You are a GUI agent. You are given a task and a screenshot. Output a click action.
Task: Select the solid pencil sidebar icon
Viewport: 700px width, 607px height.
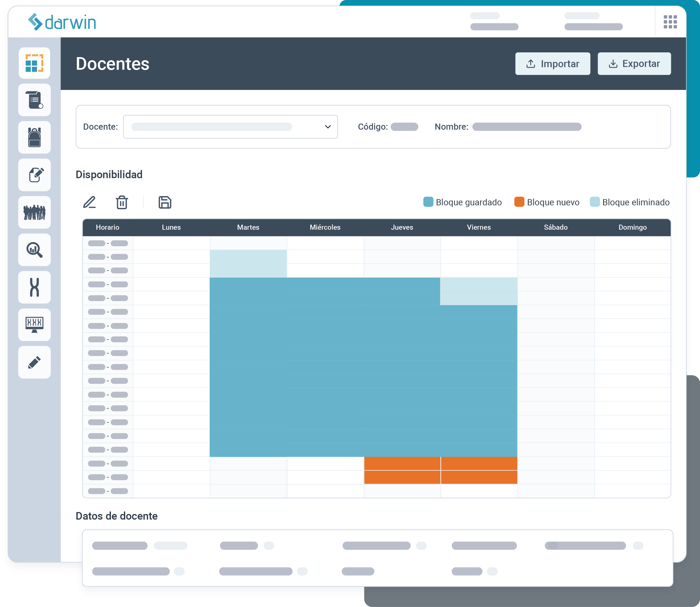coord(34,362)
